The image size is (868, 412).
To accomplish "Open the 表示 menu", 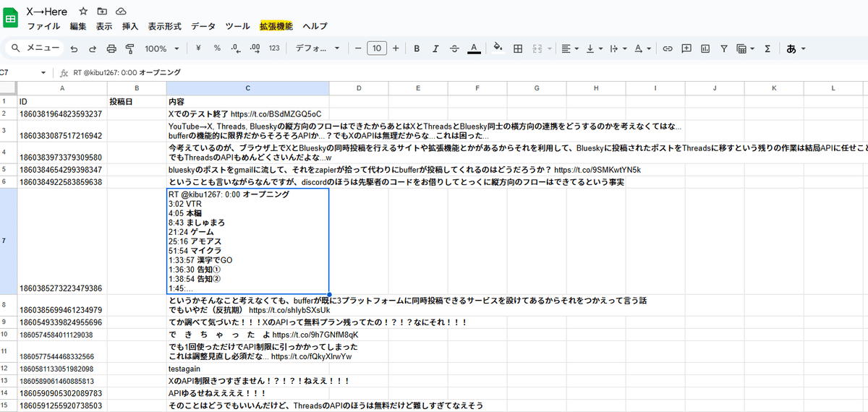I will click(104, 26).
